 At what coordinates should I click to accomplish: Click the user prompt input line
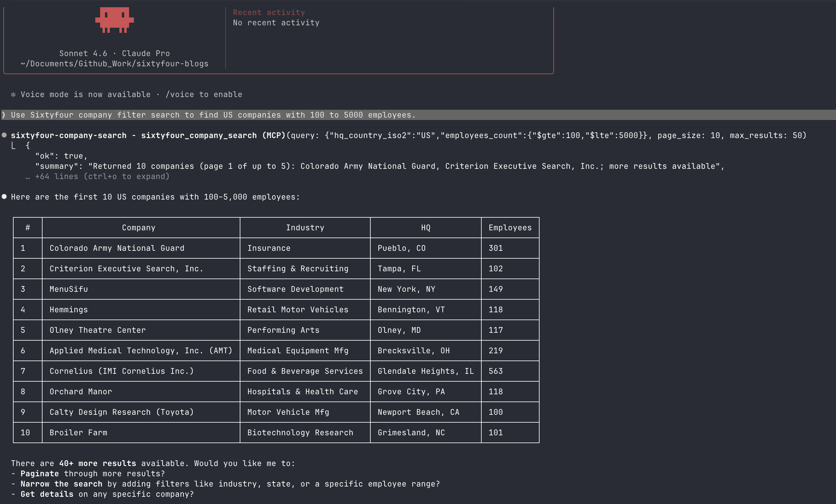click(x=213, y=115)
